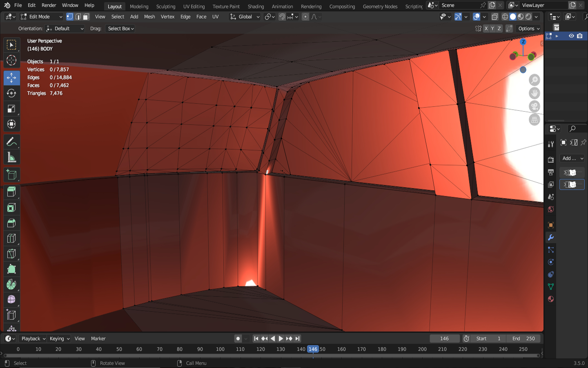
Task: Toggle eye visibility in the outliner
Action: pos(571,36)
